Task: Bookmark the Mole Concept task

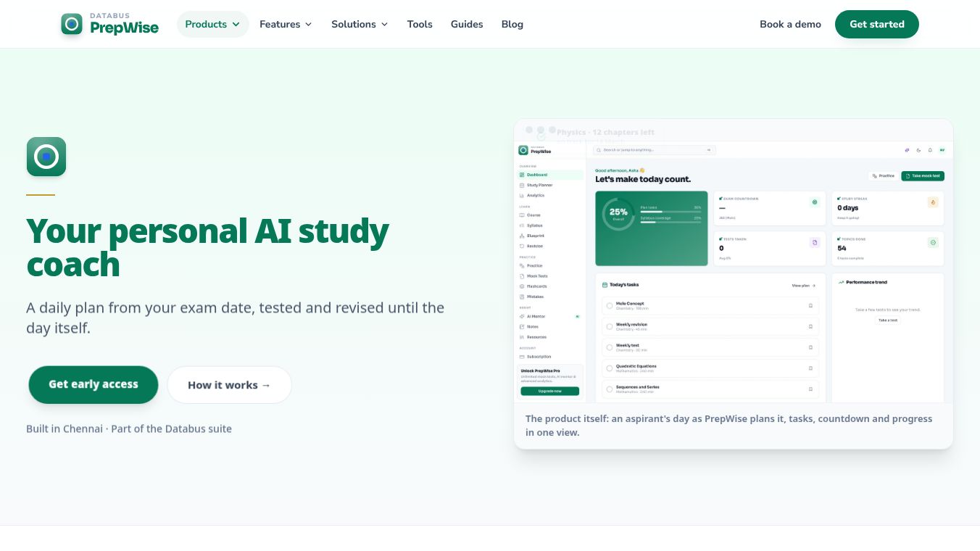Action: pos(810,306)
